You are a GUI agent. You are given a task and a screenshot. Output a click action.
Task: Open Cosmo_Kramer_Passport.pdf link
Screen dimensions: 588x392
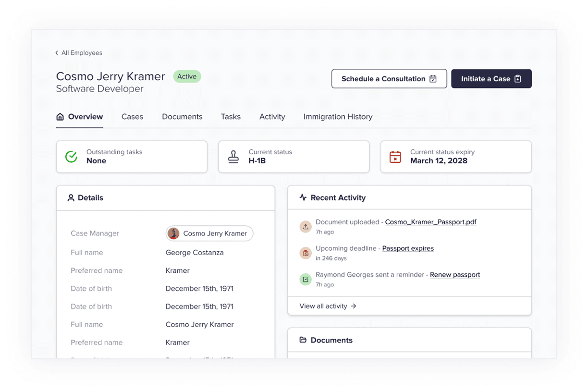[431, 222]
